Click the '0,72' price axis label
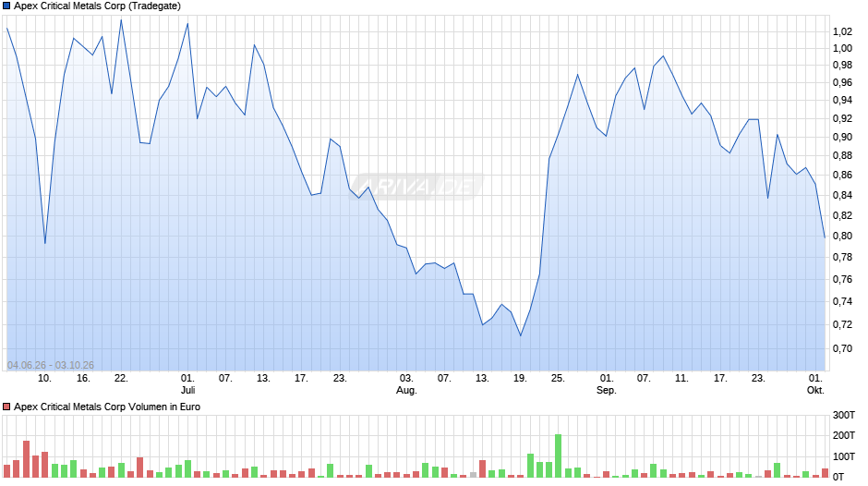868x486 pixels. (842, 324)
